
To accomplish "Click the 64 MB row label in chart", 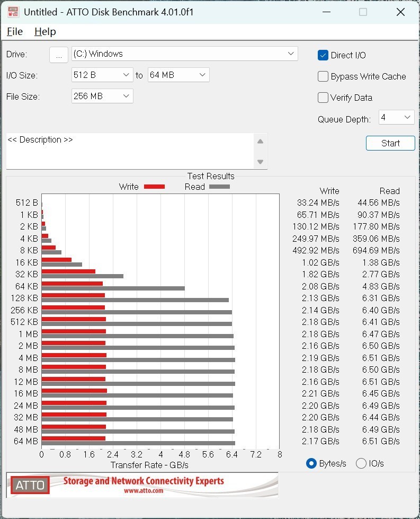I will point(26,441).
